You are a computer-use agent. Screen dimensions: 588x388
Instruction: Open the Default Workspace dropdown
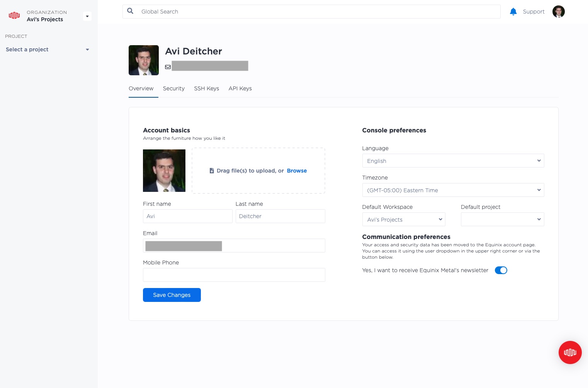coord(404,219)
